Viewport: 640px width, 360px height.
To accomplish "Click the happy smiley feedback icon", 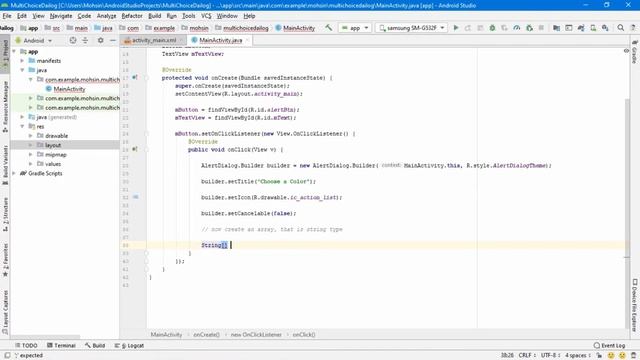I will coord(611,356).
